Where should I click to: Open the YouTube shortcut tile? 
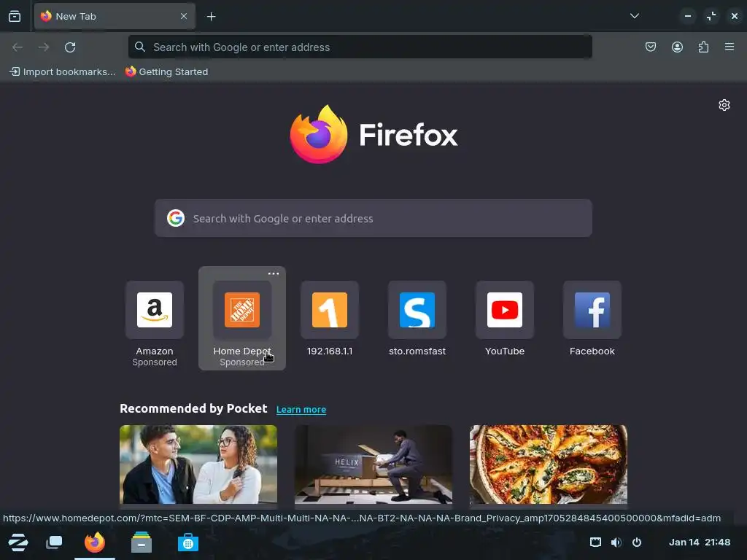coord(505,318)
